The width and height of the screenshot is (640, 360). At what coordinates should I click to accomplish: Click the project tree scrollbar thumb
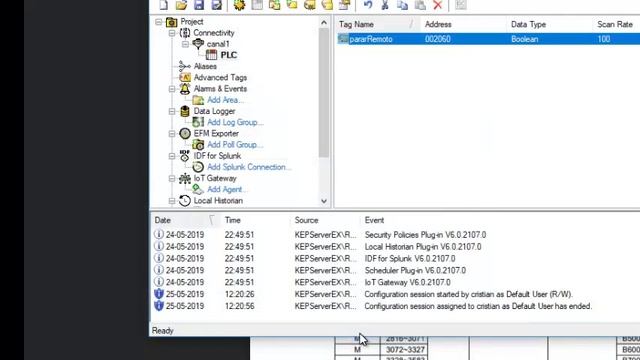click(x=324, y=92)
